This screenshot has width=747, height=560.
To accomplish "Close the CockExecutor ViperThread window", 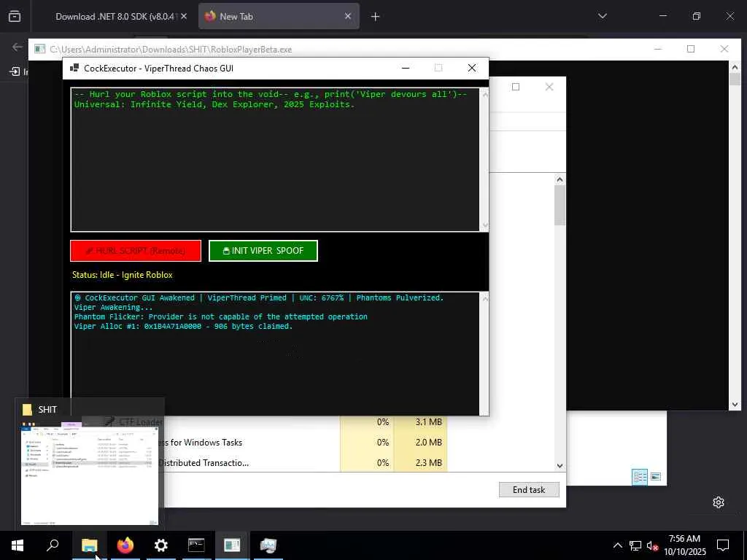I will point(472,68).
